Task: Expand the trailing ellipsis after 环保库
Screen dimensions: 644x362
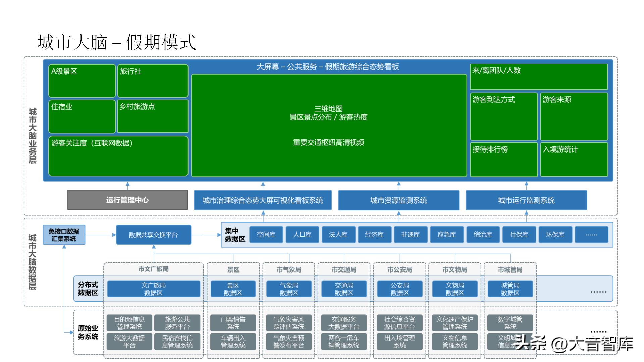Action: point(591,235)
